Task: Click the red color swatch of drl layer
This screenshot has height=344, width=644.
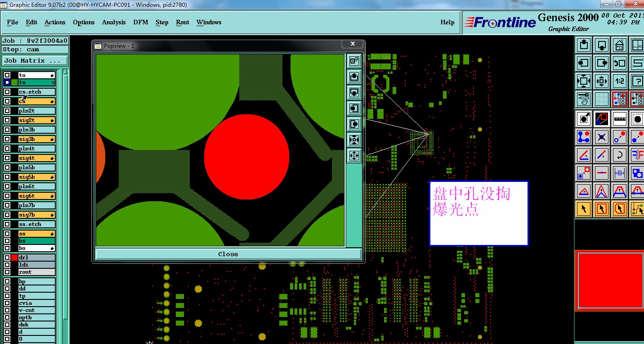Action: 14,258
